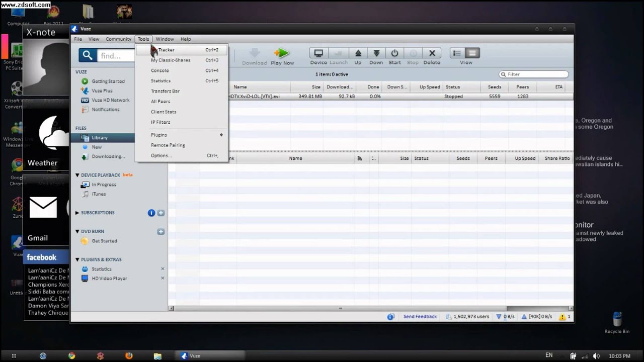Open the Vuze HD Network section
The width and height of the screenshot is (644, 362).
coord(110,100)
